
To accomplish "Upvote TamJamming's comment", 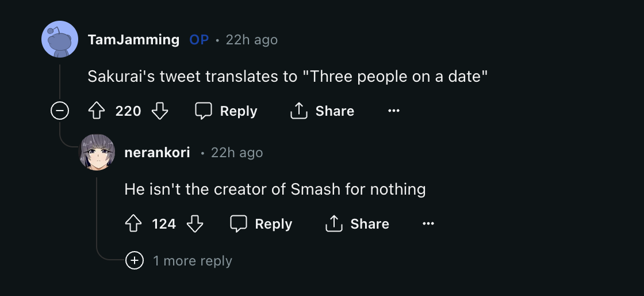I will tap(96, 111).
